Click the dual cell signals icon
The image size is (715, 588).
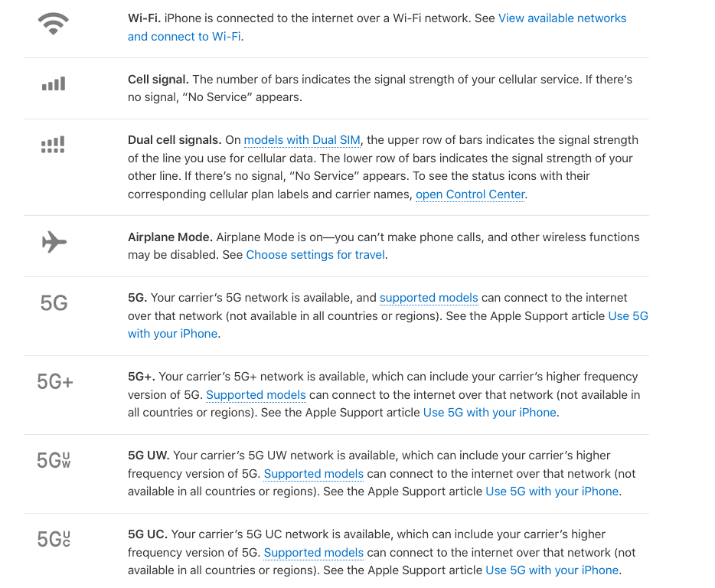(53, 145)
